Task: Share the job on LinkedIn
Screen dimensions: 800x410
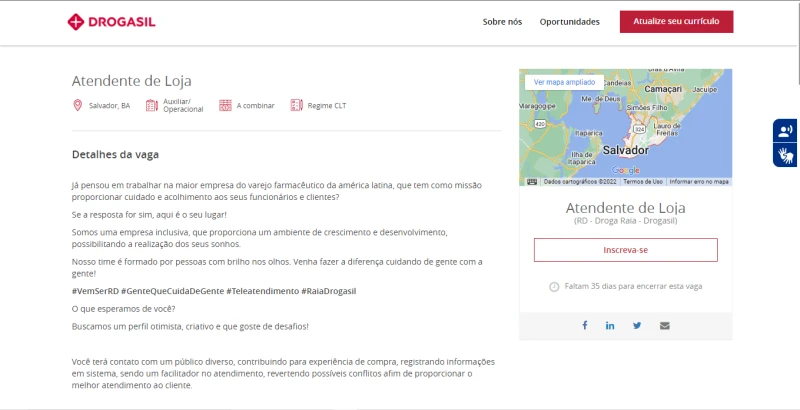Action: (610, 325)
